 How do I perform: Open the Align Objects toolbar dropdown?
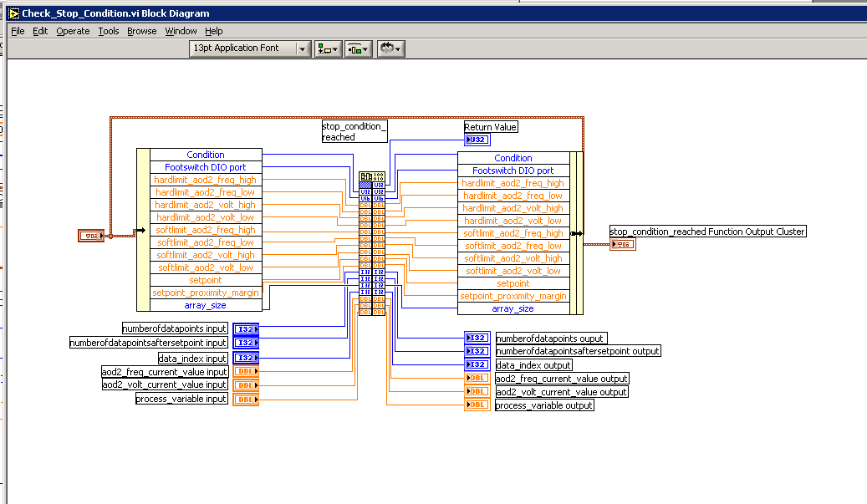tap(328, 48)
